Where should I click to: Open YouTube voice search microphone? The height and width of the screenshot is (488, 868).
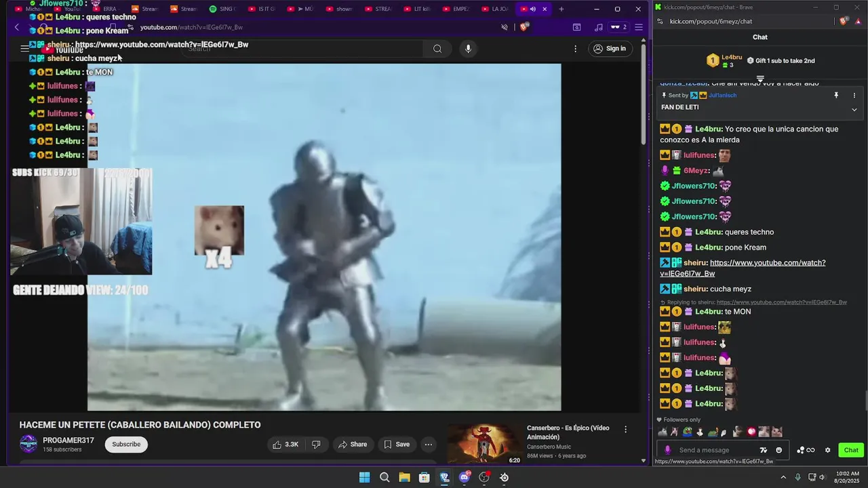[468, 48]
